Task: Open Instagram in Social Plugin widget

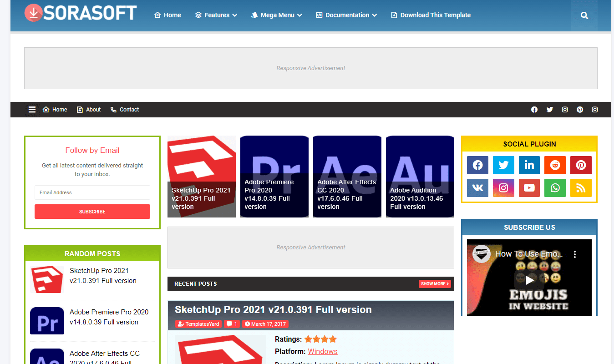Action: click(503, 188)
